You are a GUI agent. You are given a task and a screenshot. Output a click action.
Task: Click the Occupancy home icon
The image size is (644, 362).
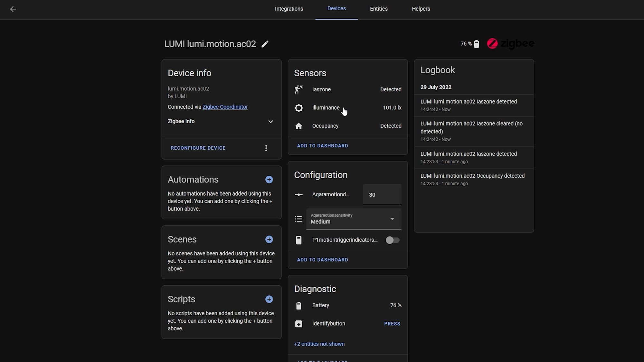pyautogui.click(x=299, y=126)
